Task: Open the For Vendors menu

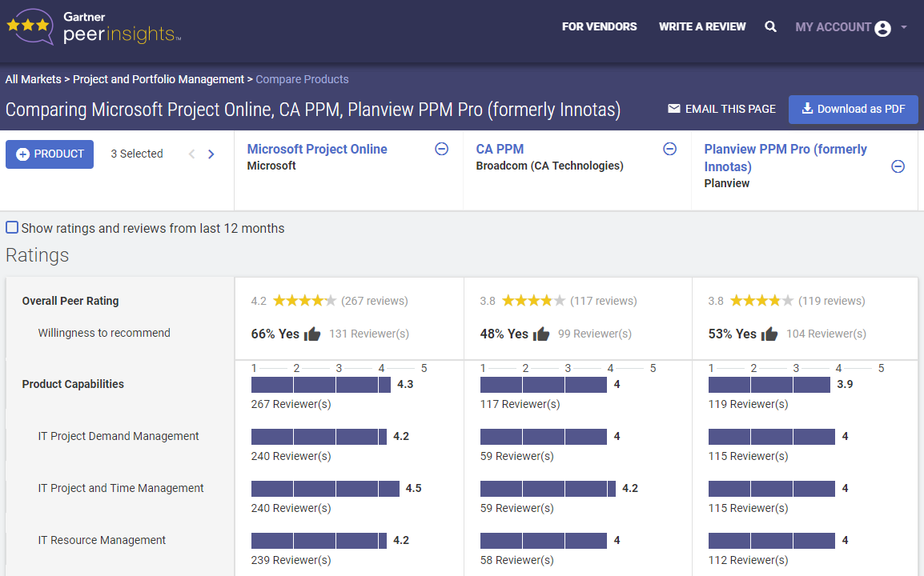Action: pos(599,26)
